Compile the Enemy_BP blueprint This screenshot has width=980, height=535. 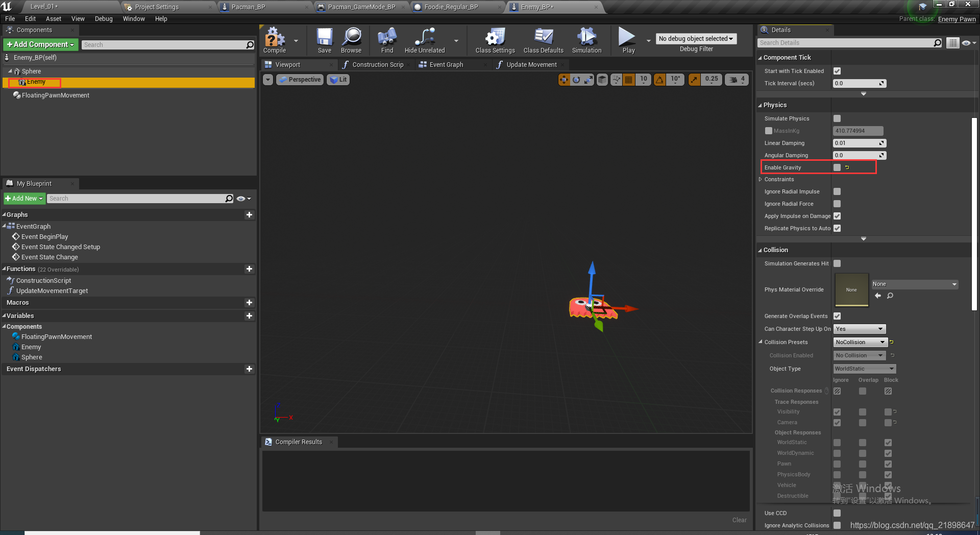pos(275,40)
